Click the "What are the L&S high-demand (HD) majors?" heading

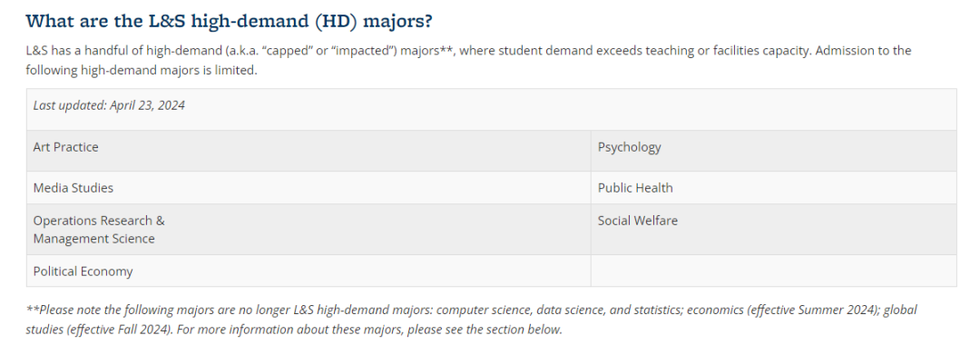(x=229, y=21)
